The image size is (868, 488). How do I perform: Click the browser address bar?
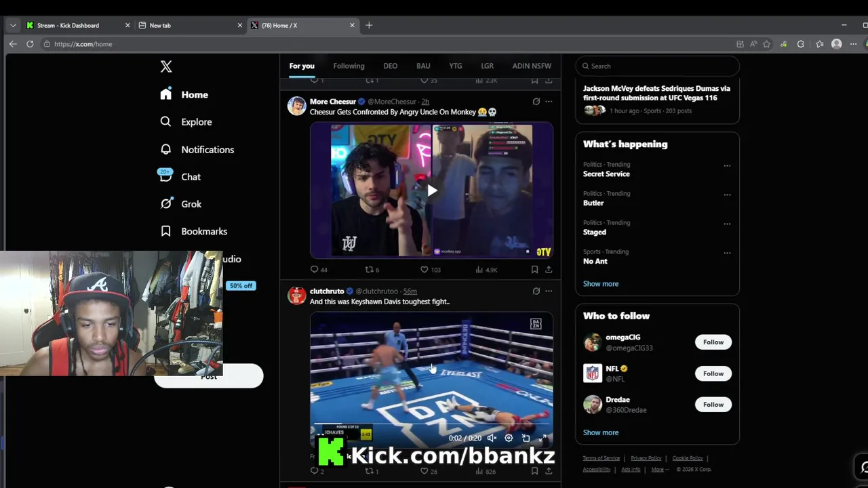387,44
